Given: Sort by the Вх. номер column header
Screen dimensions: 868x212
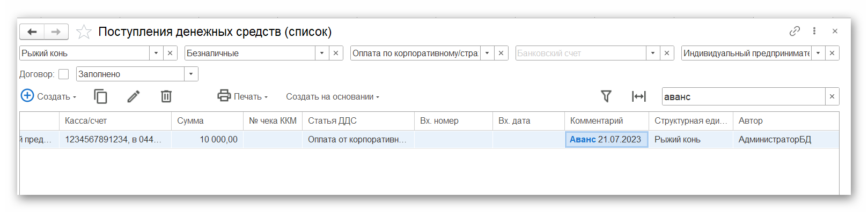Looking at the screenshot, I should point(453,121).
